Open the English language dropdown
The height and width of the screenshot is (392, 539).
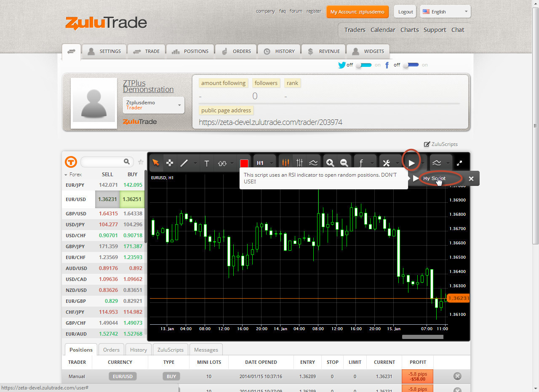tap(445, 12)
